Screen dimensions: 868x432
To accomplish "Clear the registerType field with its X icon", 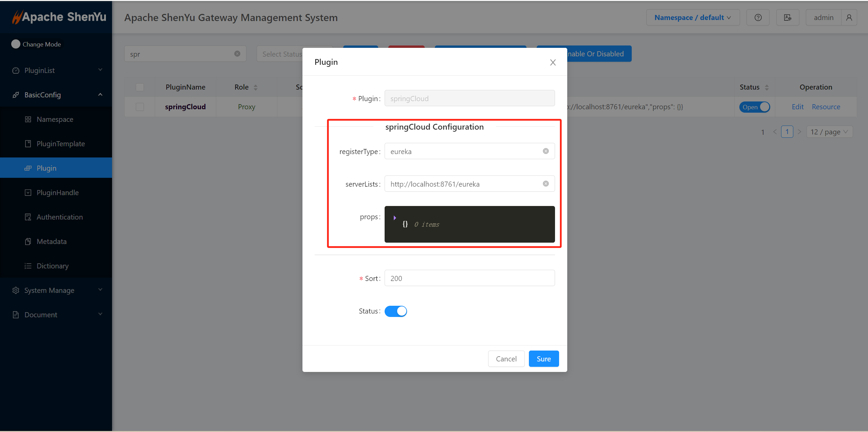I will [x=546, y=151].
